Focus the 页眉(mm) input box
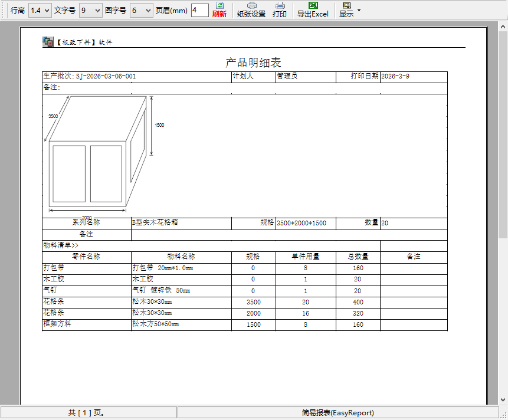Image resolution: width=508 pixels, height=420 pixels. [199, 11]
